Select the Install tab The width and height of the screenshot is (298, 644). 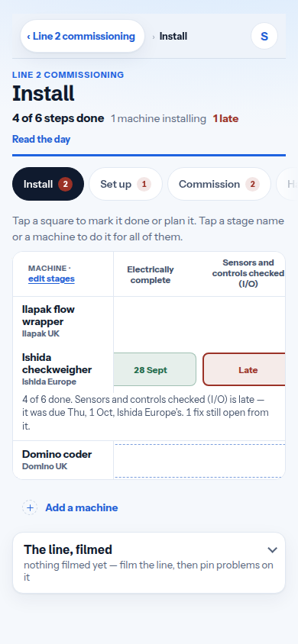[x=48, y=185]
